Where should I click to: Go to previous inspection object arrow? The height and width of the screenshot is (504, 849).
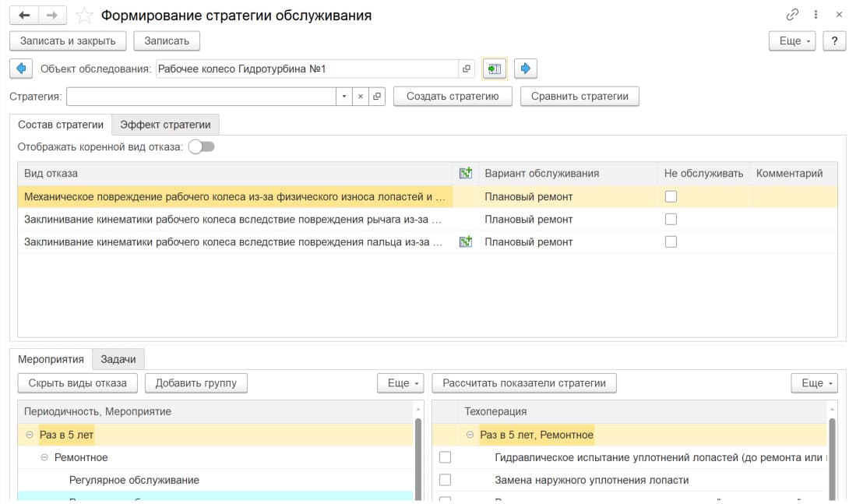20,69
